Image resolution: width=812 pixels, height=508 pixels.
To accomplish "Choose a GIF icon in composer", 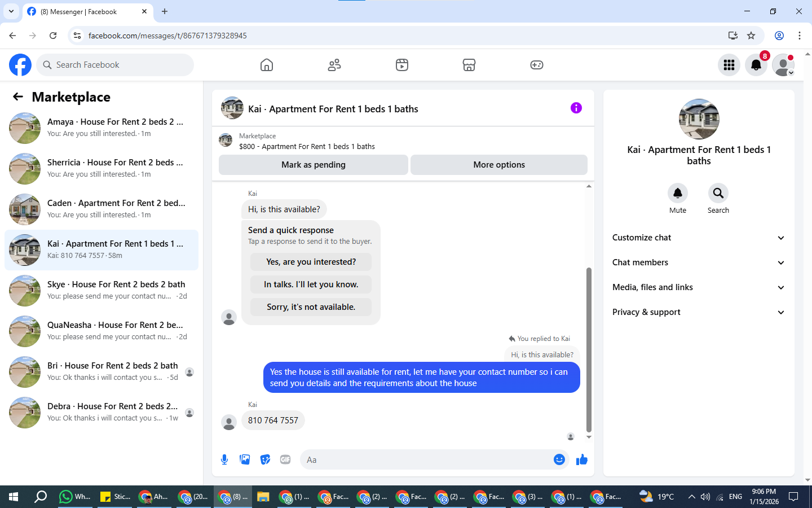I will pos(285,459).
